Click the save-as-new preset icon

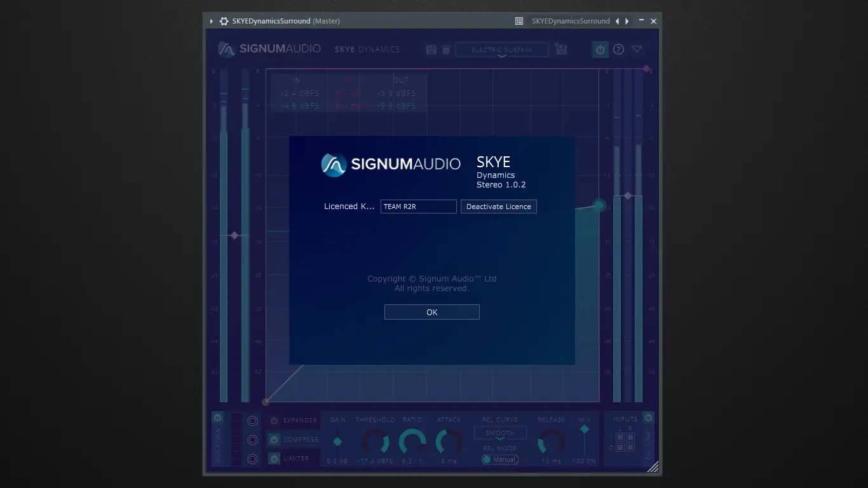(x=561, y=49)
